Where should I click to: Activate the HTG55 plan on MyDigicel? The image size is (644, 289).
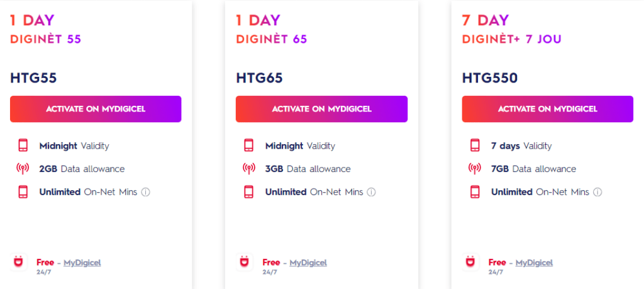coord(96,109)
